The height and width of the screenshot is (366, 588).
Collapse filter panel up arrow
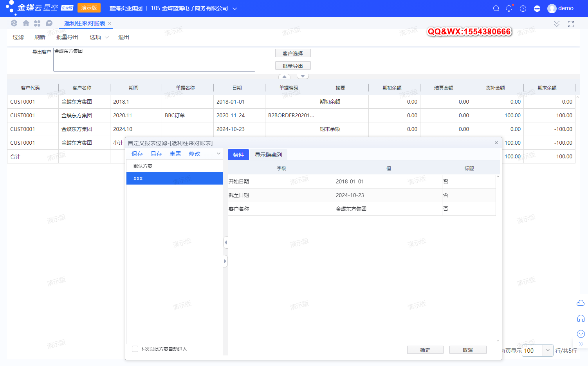284,76
